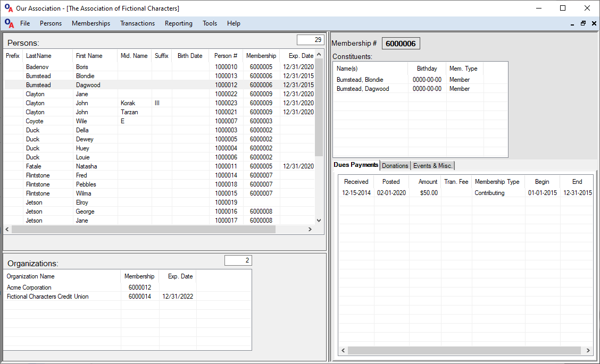Click the Organization Name column header
The width and height of the screenshot is (600, 364).
pyautogui.click(x=62, y=276)
